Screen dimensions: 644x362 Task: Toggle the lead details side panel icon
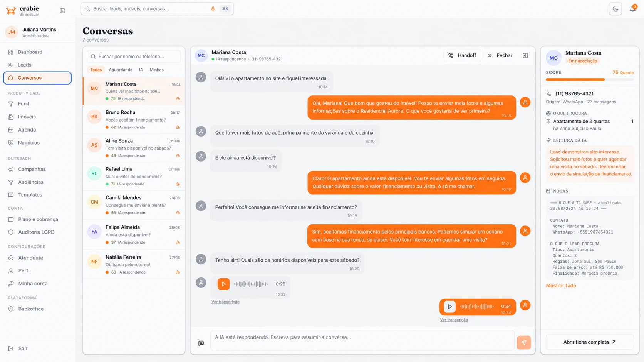click(525, 55)
